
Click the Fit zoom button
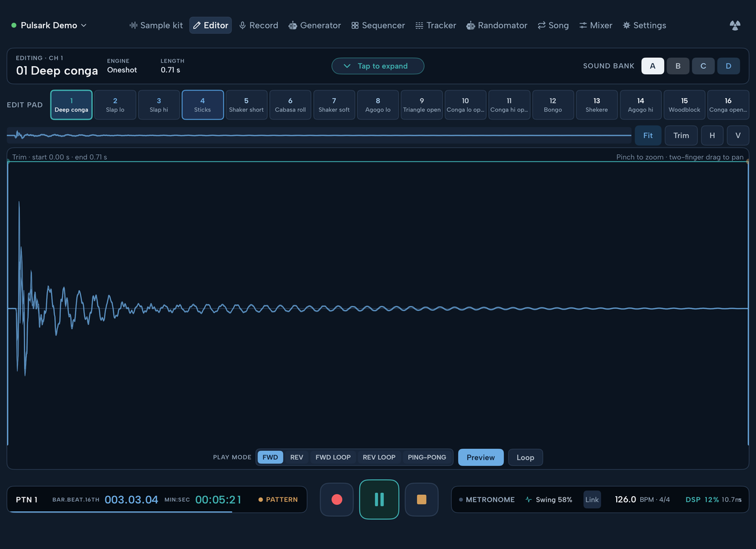click(648, 135)
